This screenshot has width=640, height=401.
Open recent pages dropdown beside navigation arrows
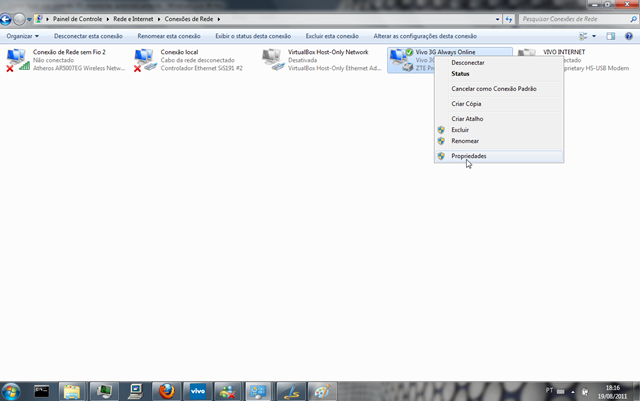pos(29,19)
